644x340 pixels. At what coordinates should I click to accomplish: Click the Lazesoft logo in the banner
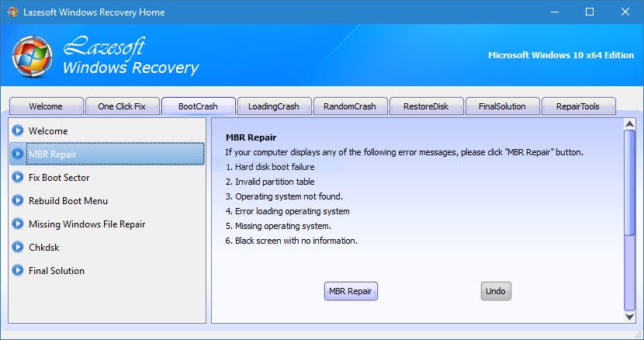tap(32, 57)
